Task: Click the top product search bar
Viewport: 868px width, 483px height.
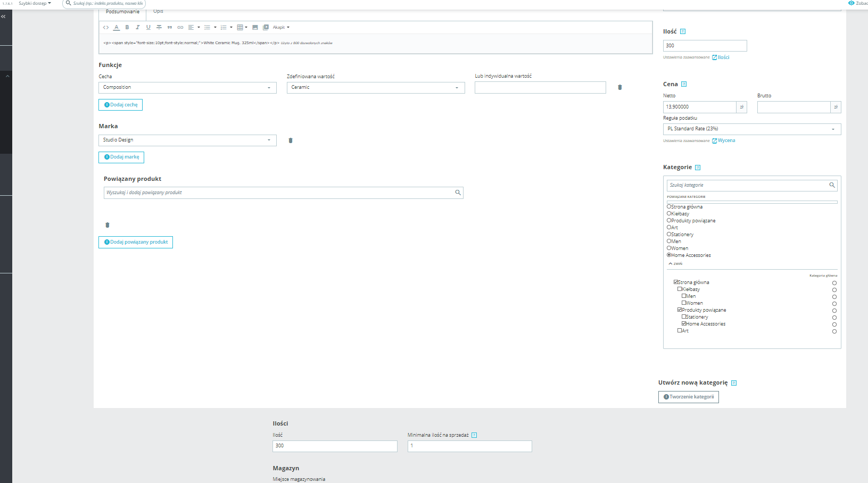Action: click(x=104, y=4)
